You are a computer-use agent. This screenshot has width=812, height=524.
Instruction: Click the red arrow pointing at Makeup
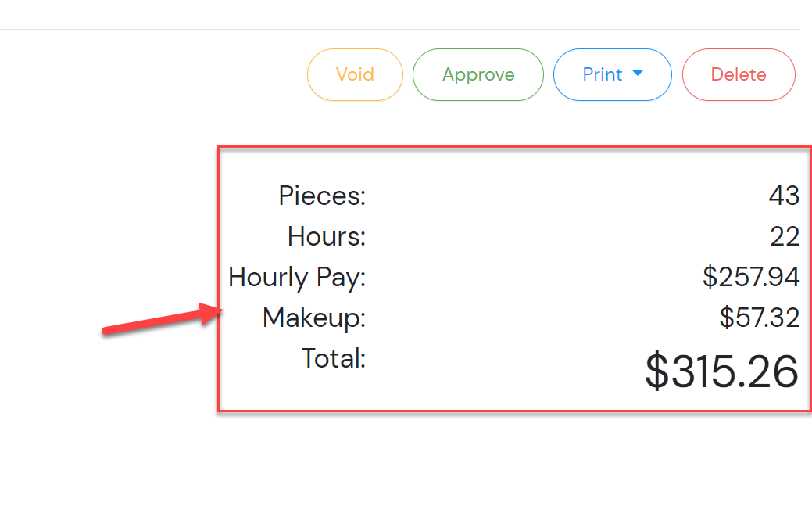click(163, 321)
